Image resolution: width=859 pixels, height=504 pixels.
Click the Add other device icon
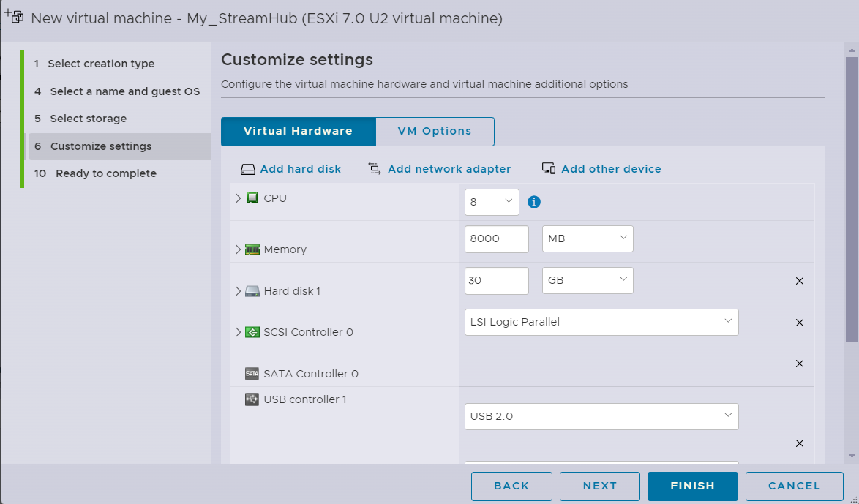[x=549, y=168]
